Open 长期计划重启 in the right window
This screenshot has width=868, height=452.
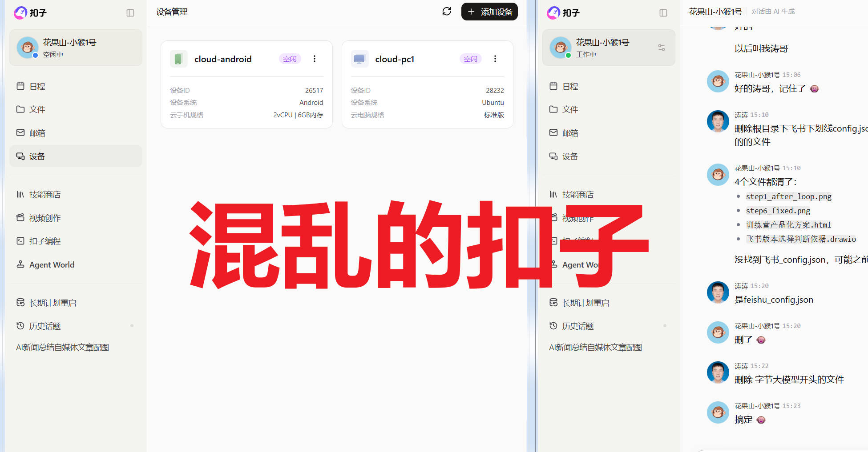coord(609,303)
